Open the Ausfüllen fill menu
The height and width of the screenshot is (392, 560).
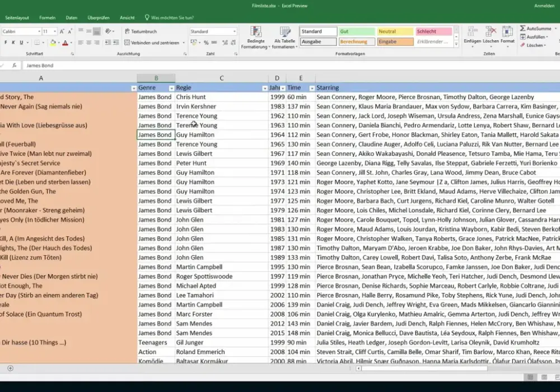(x=534, y=37)
